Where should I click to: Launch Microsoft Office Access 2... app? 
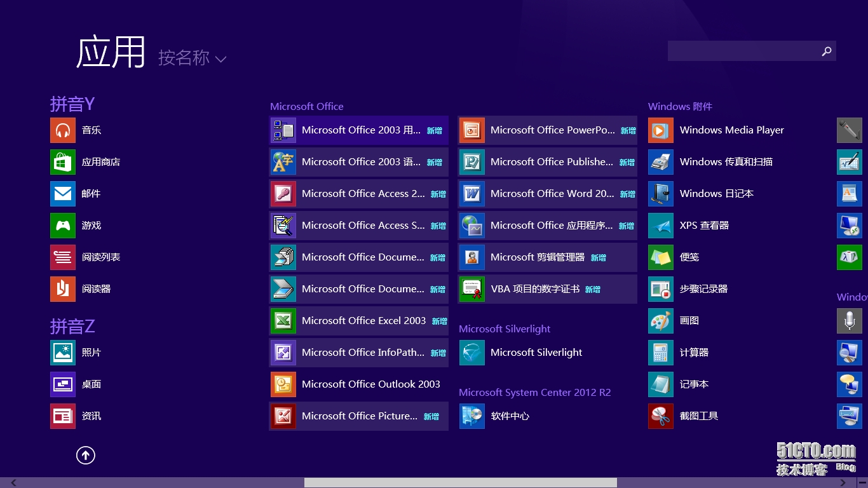pyautogui.click(x=358, y=194)
